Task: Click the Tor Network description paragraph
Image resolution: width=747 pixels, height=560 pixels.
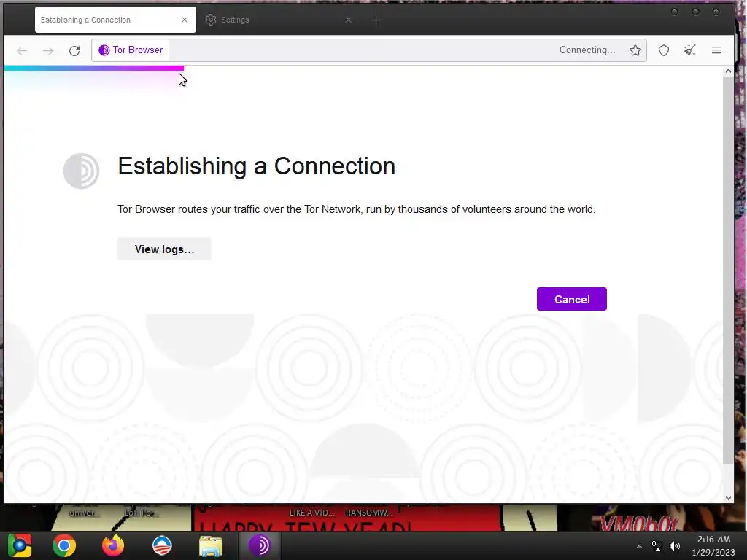Action: click(x=356, y=209)
